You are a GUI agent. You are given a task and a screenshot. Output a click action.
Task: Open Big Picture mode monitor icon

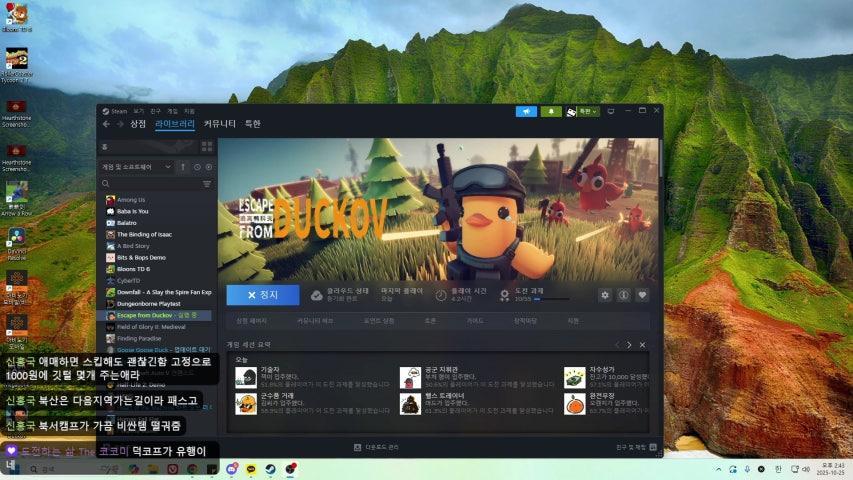click(611, 111)
